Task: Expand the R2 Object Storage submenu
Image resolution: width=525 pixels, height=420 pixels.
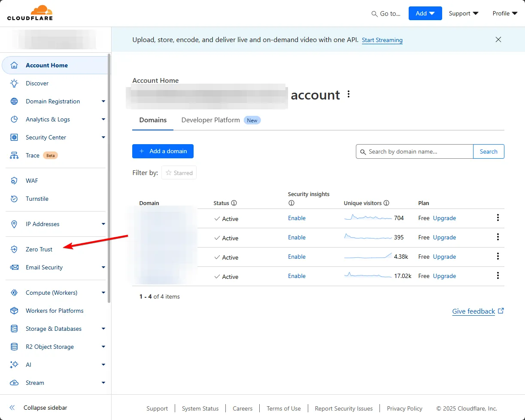Action: point(103,347)
